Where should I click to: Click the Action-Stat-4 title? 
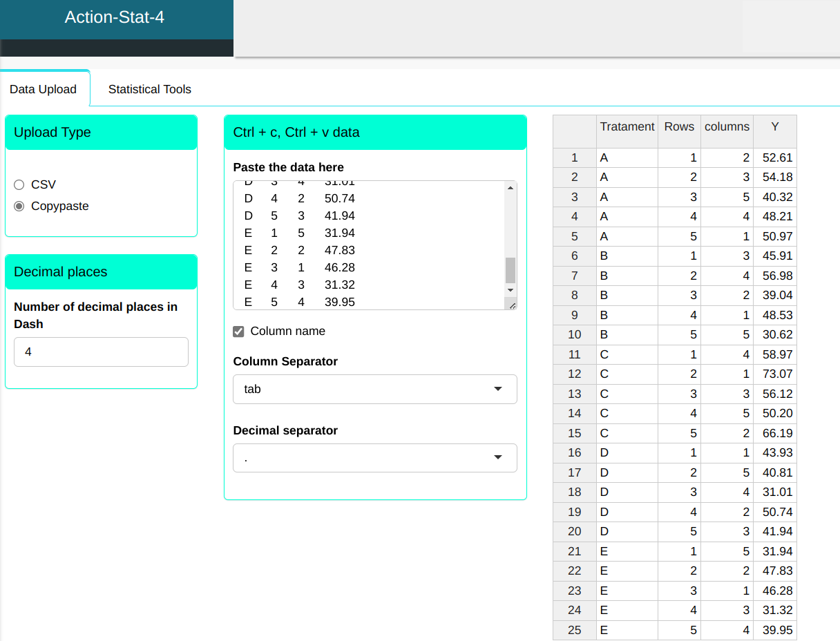click(x=115, y=17)
